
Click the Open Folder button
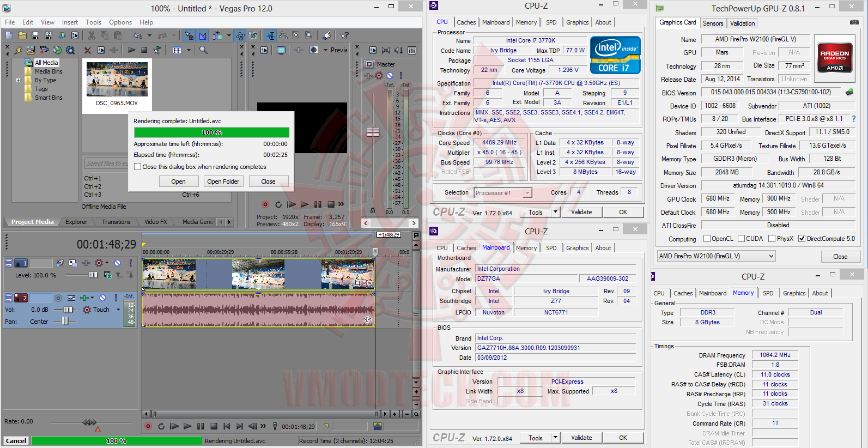click(223, 181)
